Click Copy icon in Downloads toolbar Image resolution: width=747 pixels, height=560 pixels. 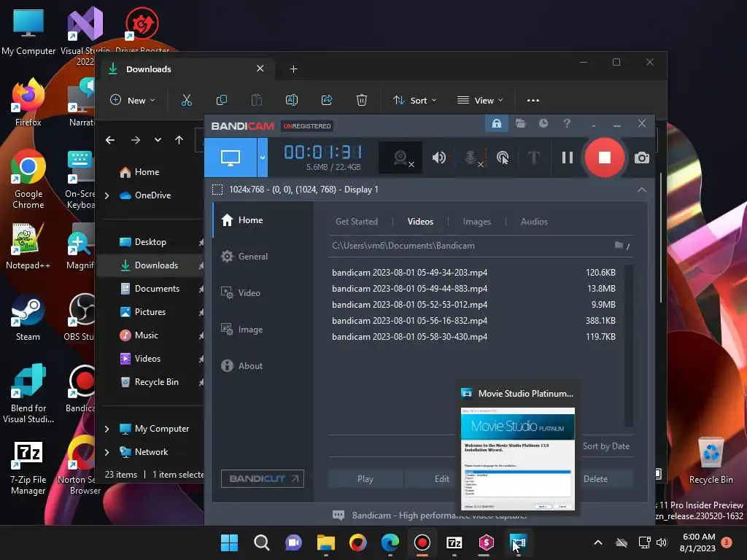(222, 101)
